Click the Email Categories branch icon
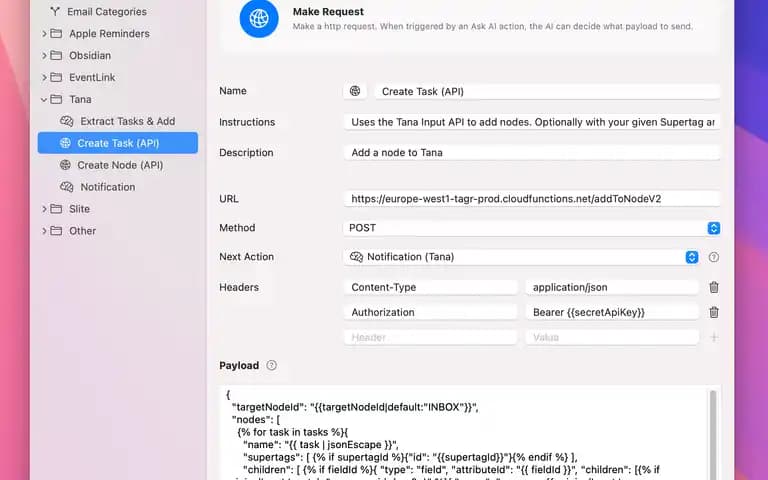The height and width of the screenshot is (480, 768). pos(55,11)
